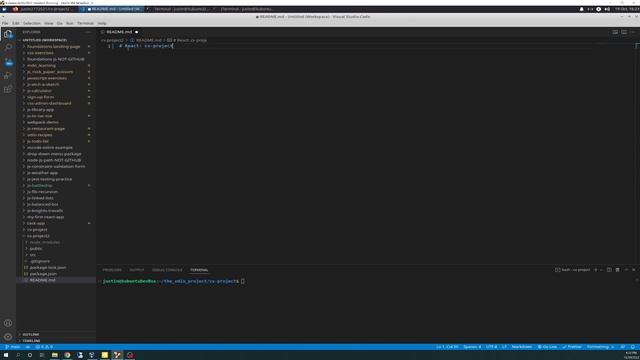Switch to the Problems panel tab
The height and width of the screenshot is (360, 640).
point(112,270)
